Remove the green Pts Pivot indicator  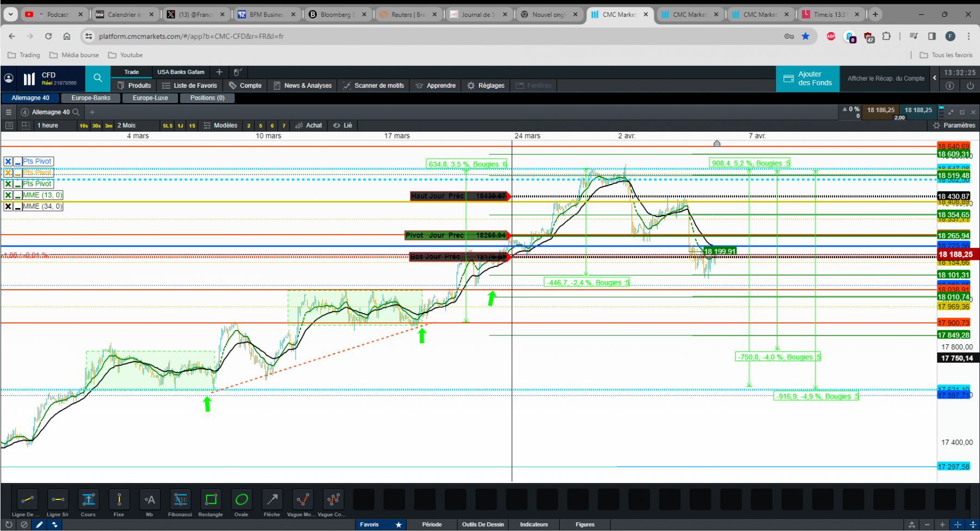(x=8, y=184)
